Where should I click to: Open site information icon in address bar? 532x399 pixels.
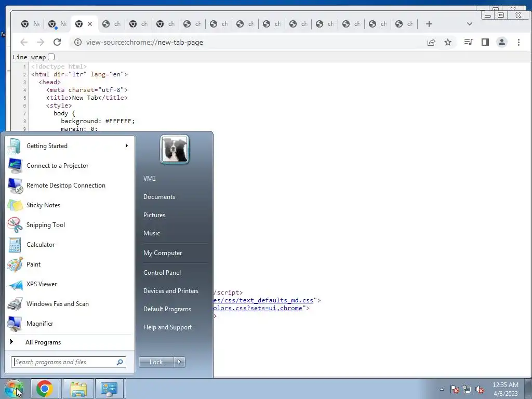point(78,42)
